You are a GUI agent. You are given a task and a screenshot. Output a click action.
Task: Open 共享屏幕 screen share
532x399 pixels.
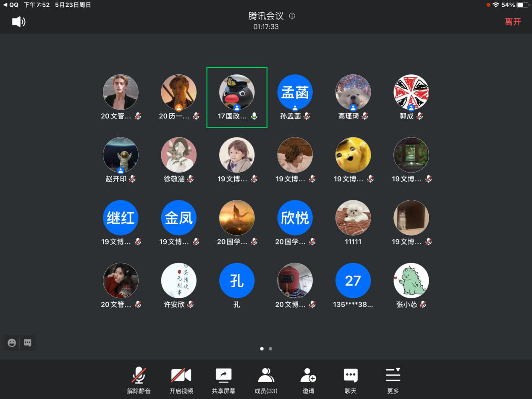point(223,380)
